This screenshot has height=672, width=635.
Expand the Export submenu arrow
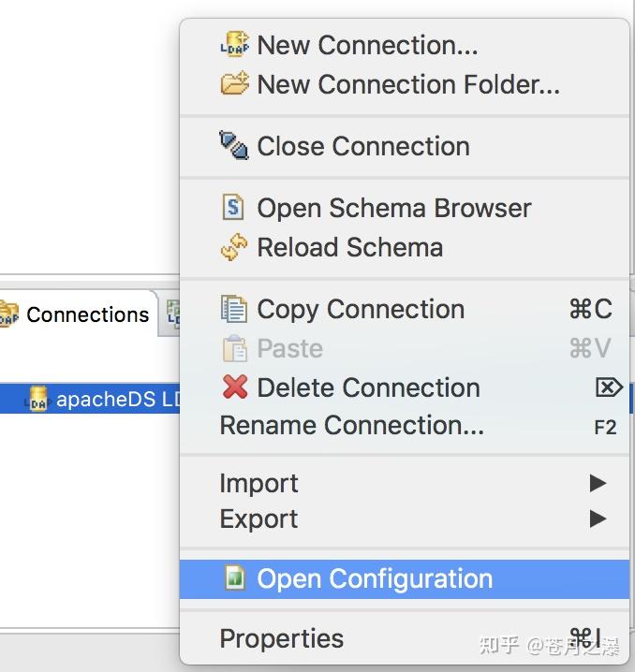tap(598, 519)
